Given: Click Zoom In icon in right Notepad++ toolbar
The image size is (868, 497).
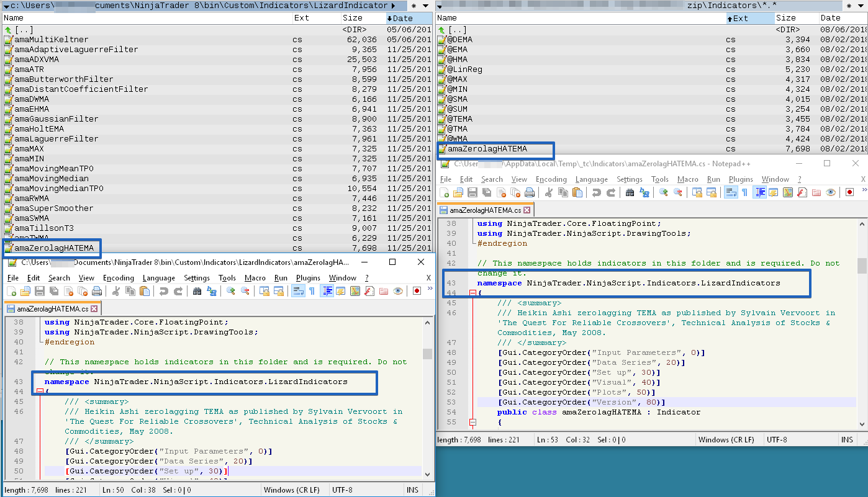Looking at the screenshot, I should click(664, 192).
